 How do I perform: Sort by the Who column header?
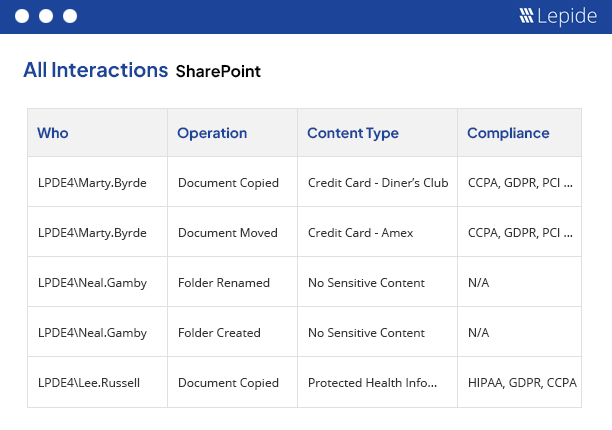53,133
